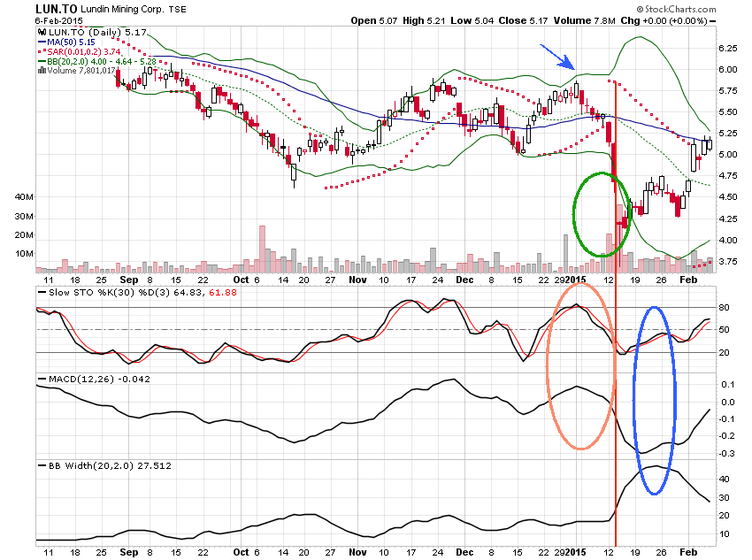
Task: Click the Open 5.07 value
Action: (373, 20)
